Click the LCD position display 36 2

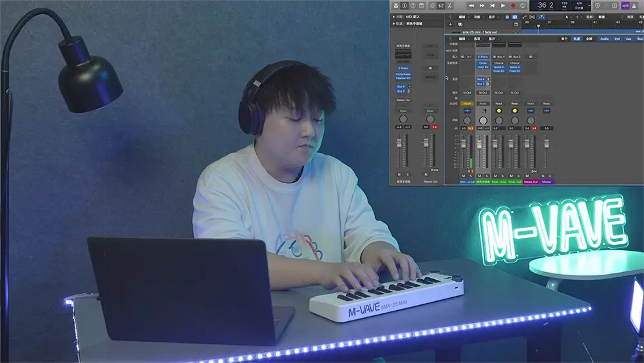coord(545,5)
